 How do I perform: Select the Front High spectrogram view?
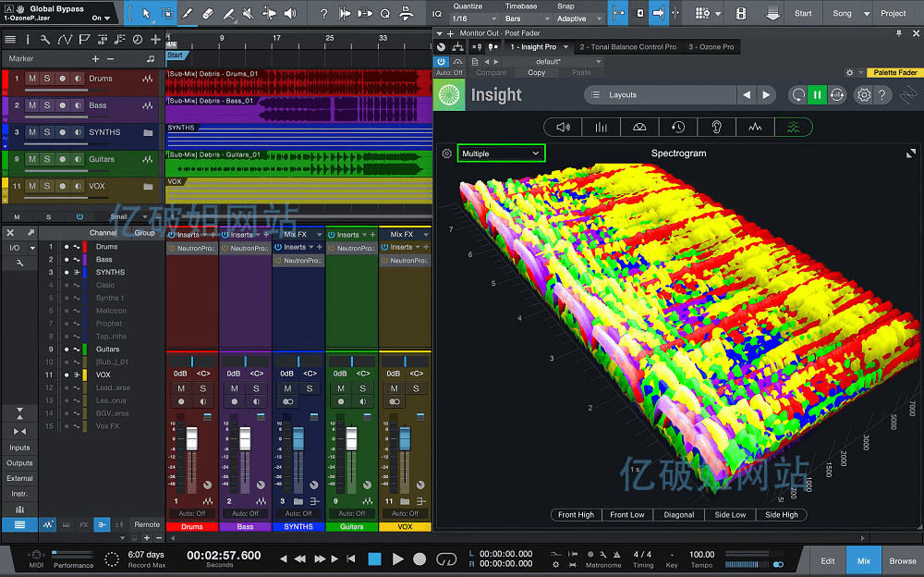pos(576,514)
